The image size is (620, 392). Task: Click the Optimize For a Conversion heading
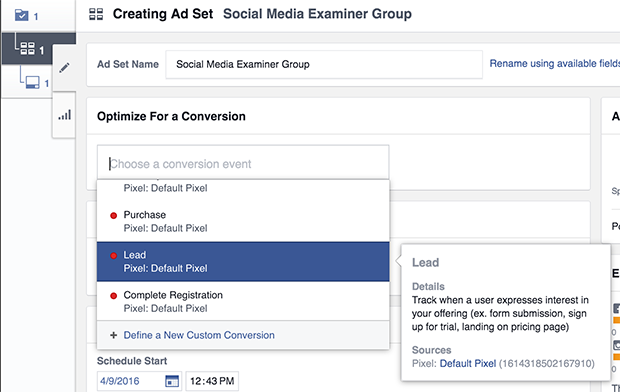click(x=171, y=116)
